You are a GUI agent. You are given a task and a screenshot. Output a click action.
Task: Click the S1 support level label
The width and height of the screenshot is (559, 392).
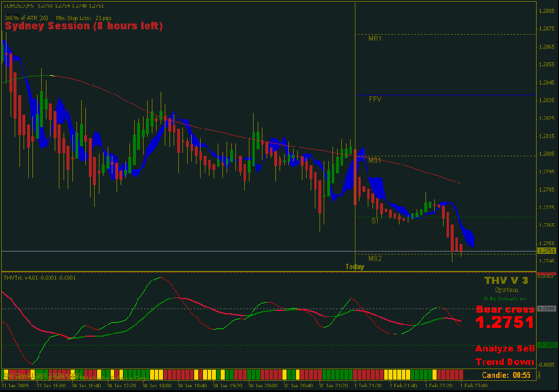click(x=375, y=221)
